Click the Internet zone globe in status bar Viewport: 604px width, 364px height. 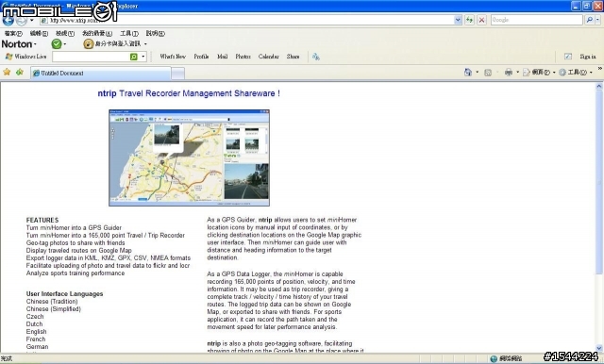click(494, 358)
